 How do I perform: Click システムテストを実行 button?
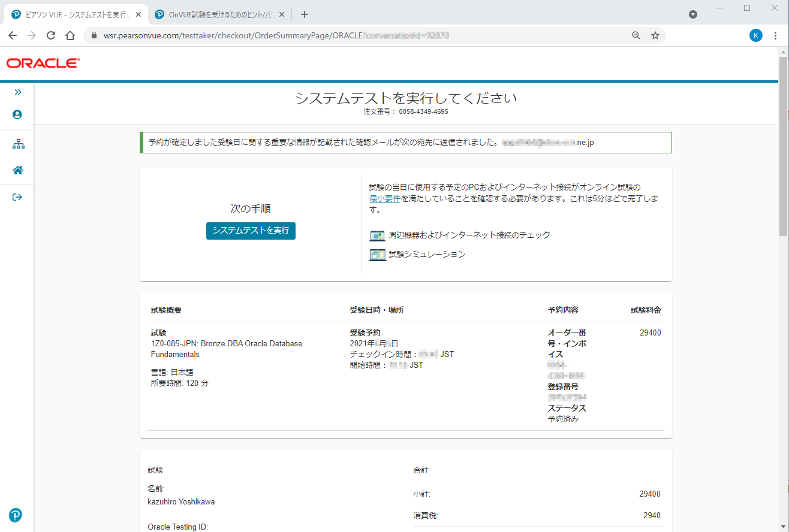pos(251,231)
